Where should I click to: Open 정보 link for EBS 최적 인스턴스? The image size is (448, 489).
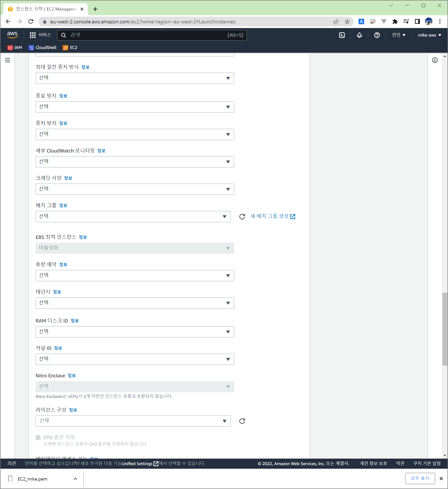[x=83, y=237]
